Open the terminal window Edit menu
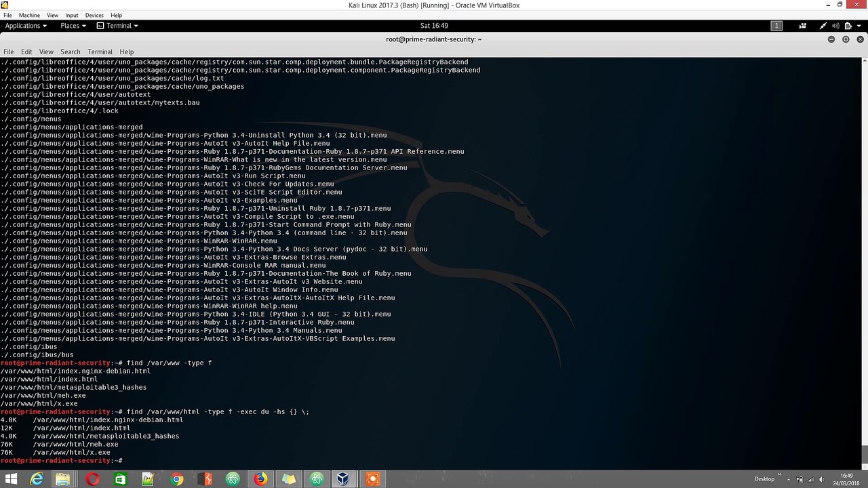 (x=26, y=52)
